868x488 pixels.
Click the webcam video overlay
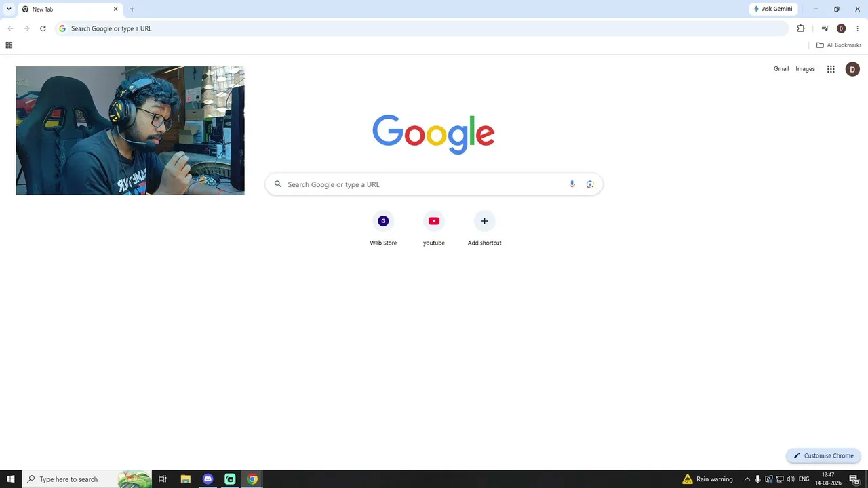click(x=130, y=130)
